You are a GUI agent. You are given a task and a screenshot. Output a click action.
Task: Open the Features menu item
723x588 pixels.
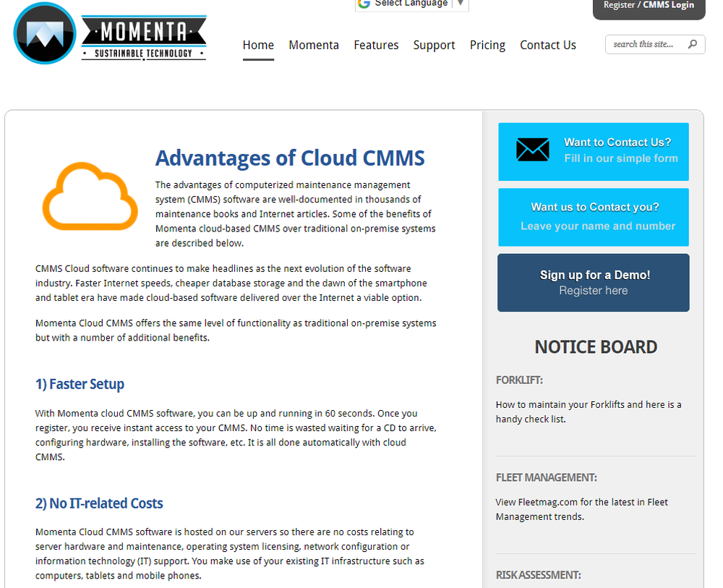click(x=376, y=45)
